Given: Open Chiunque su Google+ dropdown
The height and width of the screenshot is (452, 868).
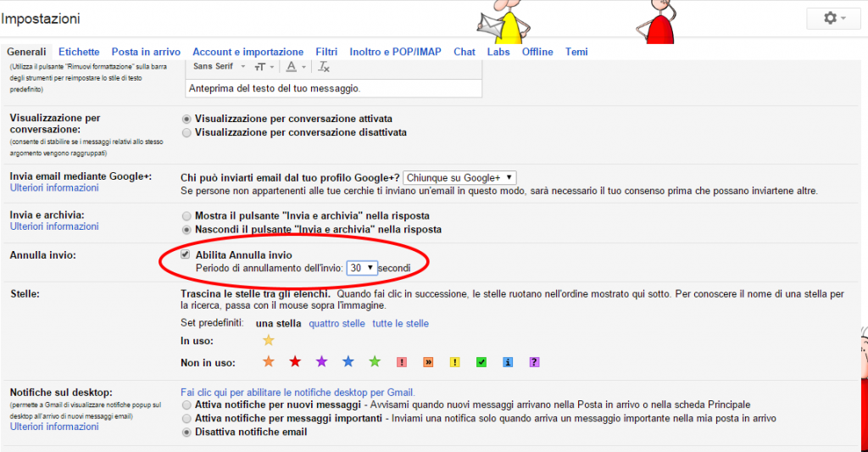Looking at the screenshot, I should click(x=460, y=178).
